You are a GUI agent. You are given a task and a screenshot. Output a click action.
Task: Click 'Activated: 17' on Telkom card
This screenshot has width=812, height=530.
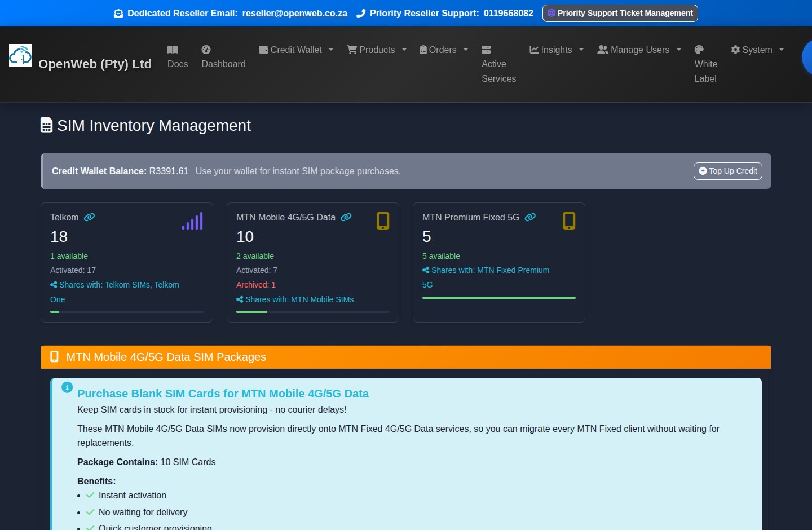click(73, 270)
